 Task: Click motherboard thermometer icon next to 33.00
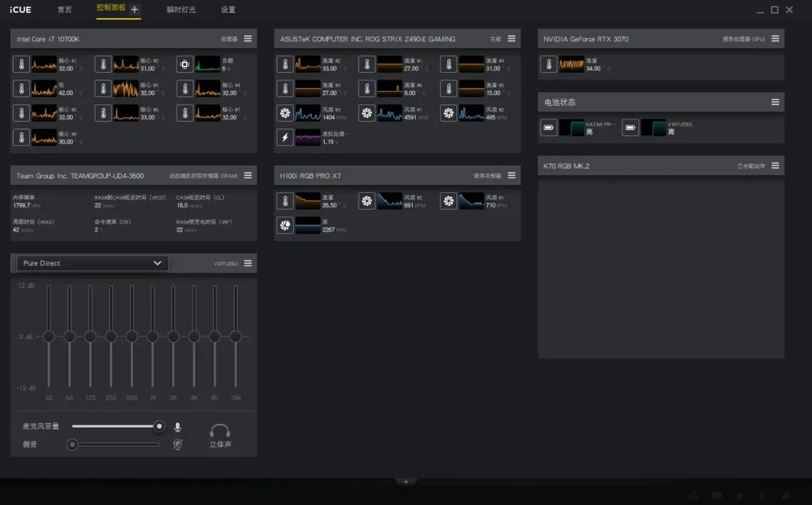click(x=285, y=64)
